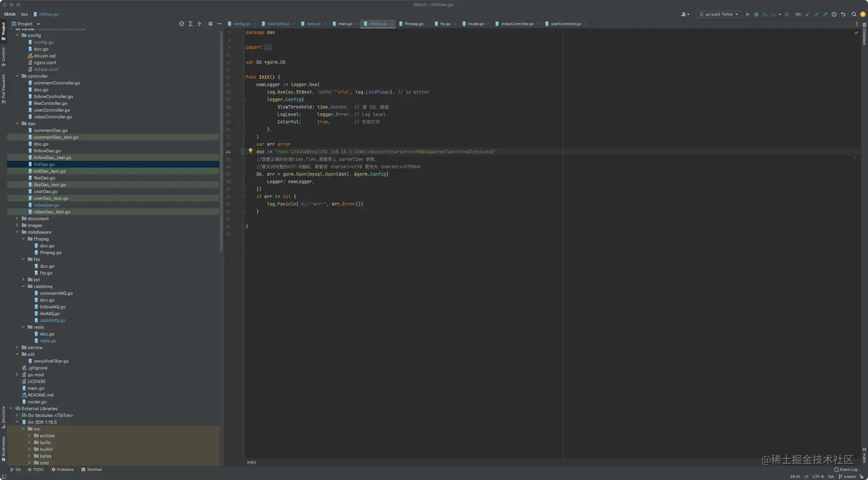
Task: Open Project panel gear options
Action: click(210, 24)
